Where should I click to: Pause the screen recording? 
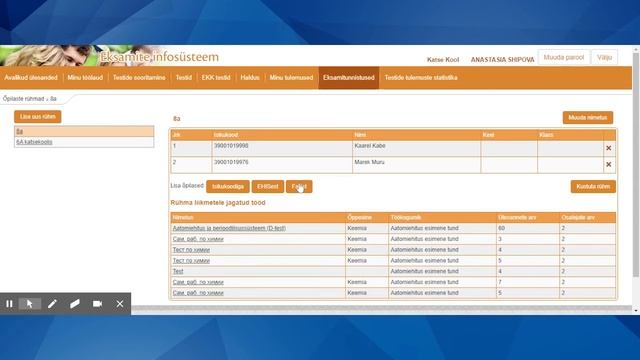[9, 304]
